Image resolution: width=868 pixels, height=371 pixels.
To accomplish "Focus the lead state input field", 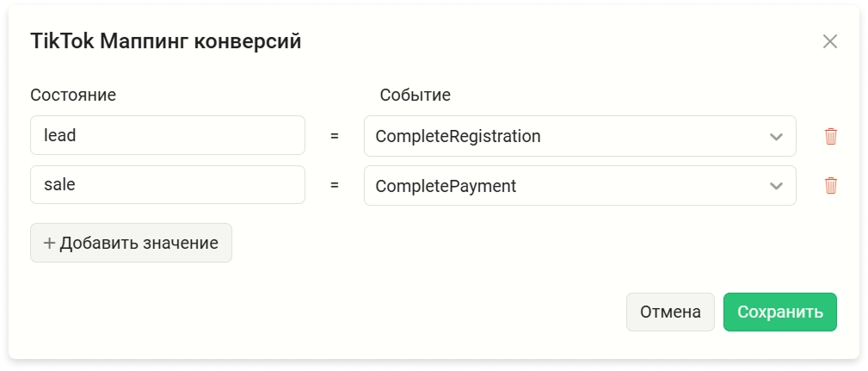I will [x=168, y=135].
